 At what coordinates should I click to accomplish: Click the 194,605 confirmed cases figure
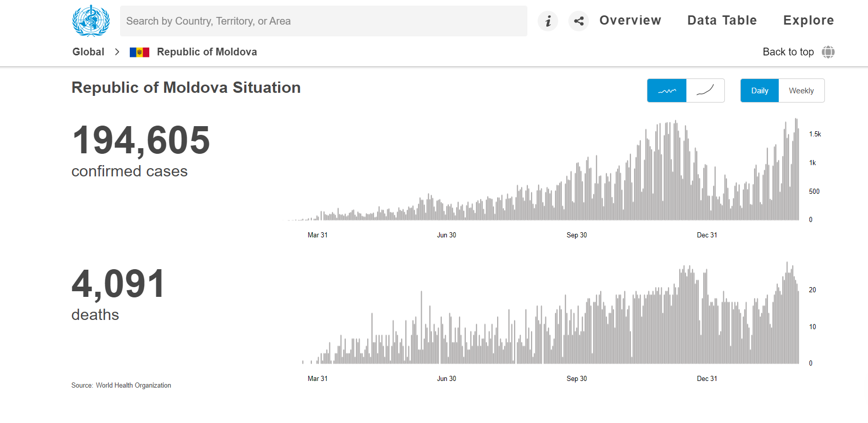141,140
